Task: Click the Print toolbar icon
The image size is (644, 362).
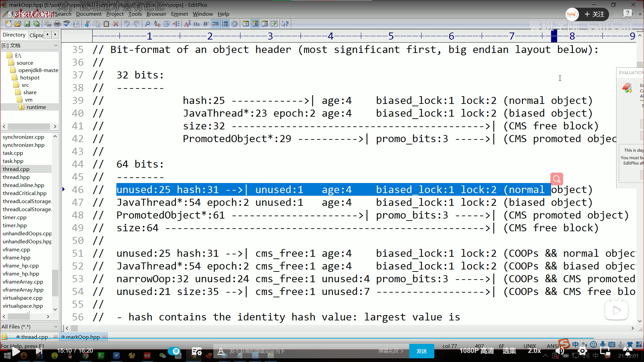Action: [57, 24]
